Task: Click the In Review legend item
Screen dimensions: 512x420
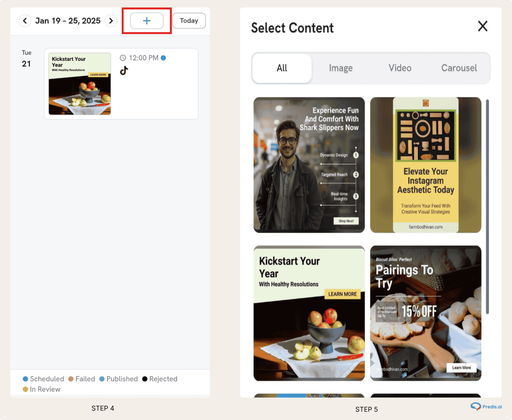Action: (x=42, y=389)
